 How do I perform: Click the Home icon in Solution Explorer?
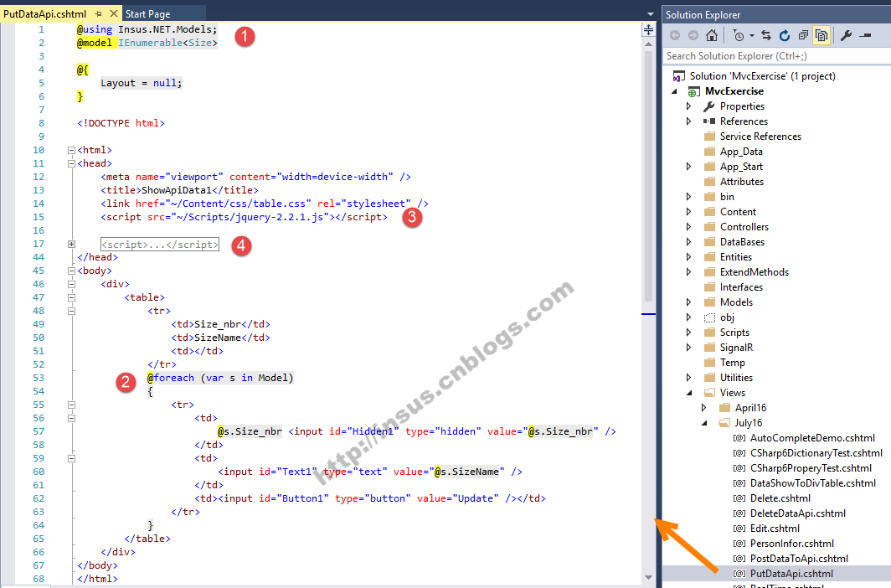(712, 36)
